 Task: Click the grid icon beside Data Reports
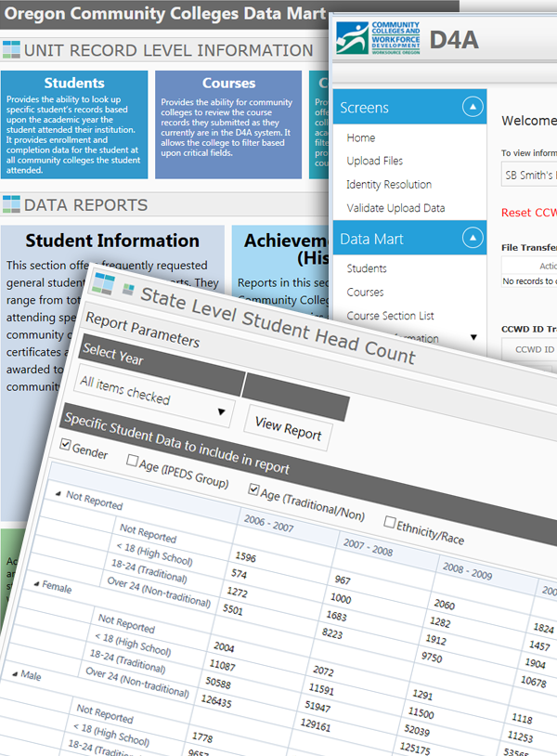pos(11,204)
